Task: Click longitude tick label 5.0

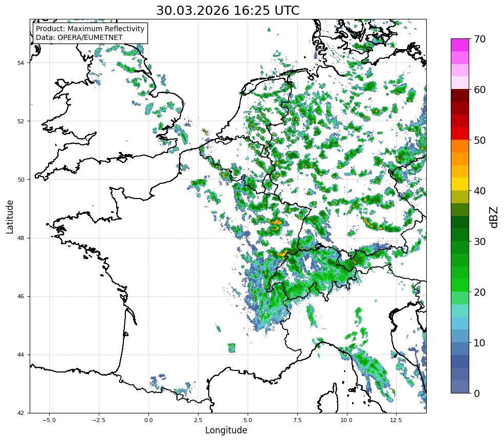Action: (x=248, y=420)
